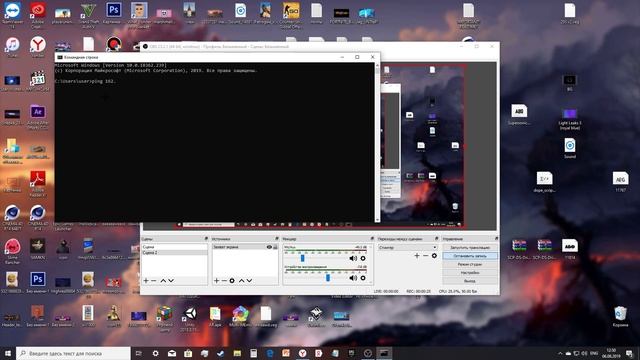The width and height of the screenshot is (640, 360).
Task: Add a scene transition with plus icon
Action: pos(417,256)
